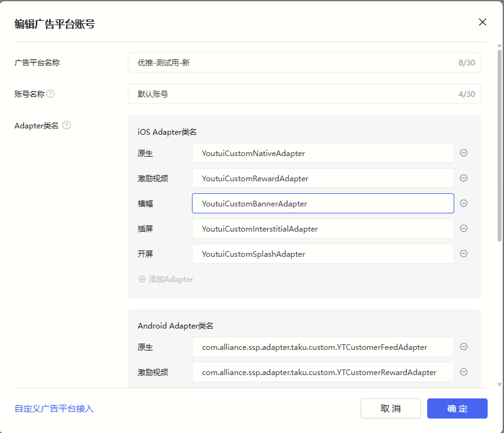Remove the Android 原生 feed adapter row
The width and height of the screenshot is (504, 433).
[x=464, y=347]
